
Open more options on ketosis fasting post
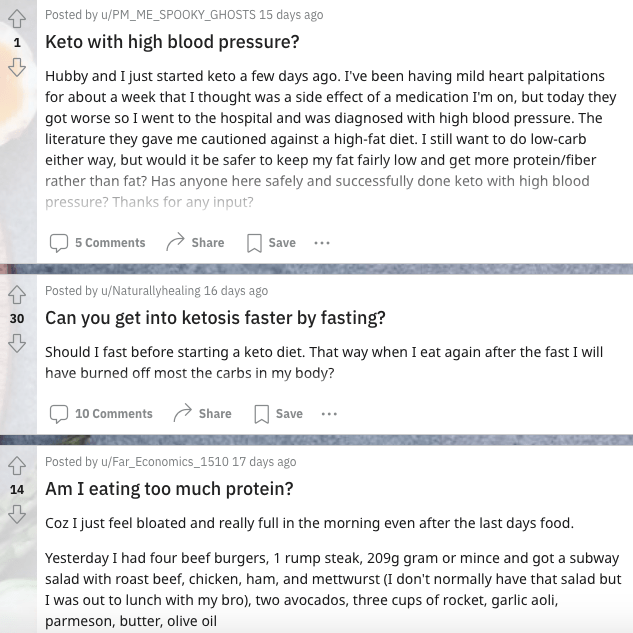pyautogui.click(x=329, y=414)
